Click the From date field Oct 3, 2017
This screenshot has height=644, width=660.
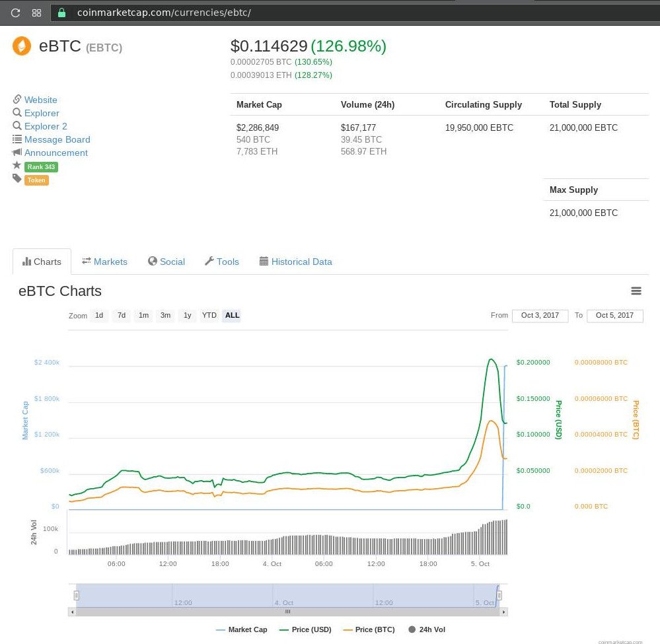pyautogui.click(x=540, y=315)
